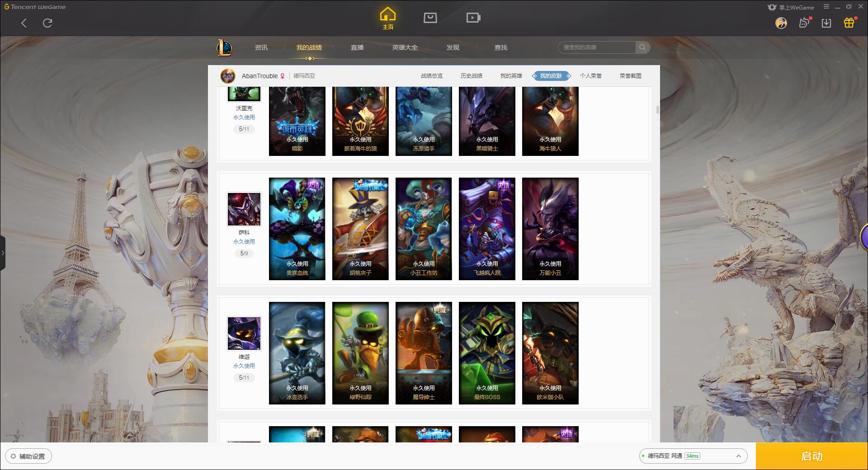Open the 我的战绩 tab
The height and width of the screenshot is (470, 868).
tap(309, 47)
